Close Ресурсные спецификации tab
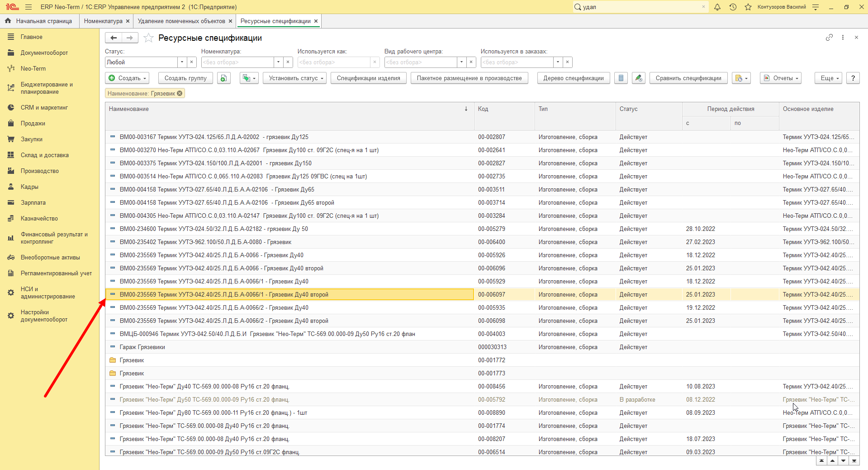Screen dimensions: 868x470 (x=316, y=21)
